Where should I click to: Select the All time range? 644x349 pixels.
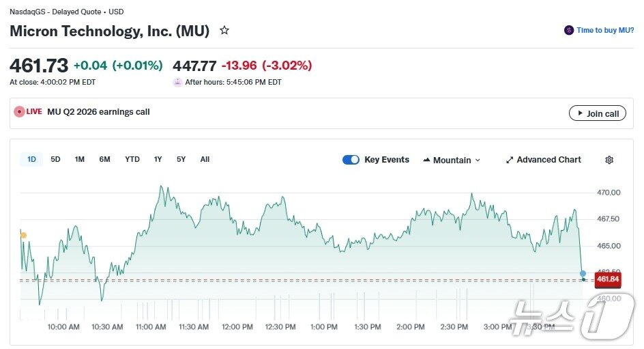pyautogui.click(x=205, y=159)
